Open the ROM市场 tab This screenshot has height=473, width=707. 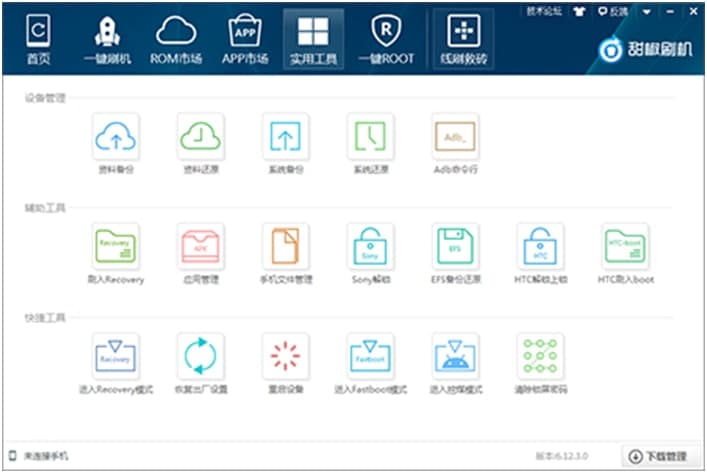(x=176, y=39)
